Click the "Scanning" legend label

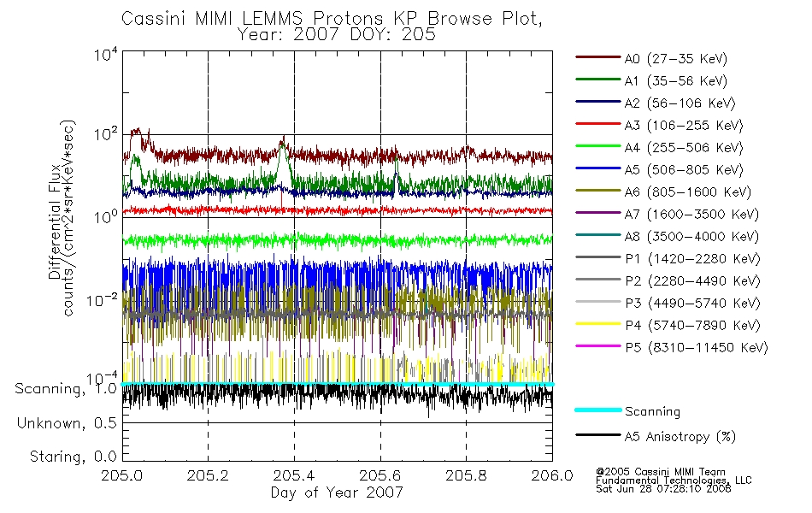pyautogui.click(x=652, y=411)
